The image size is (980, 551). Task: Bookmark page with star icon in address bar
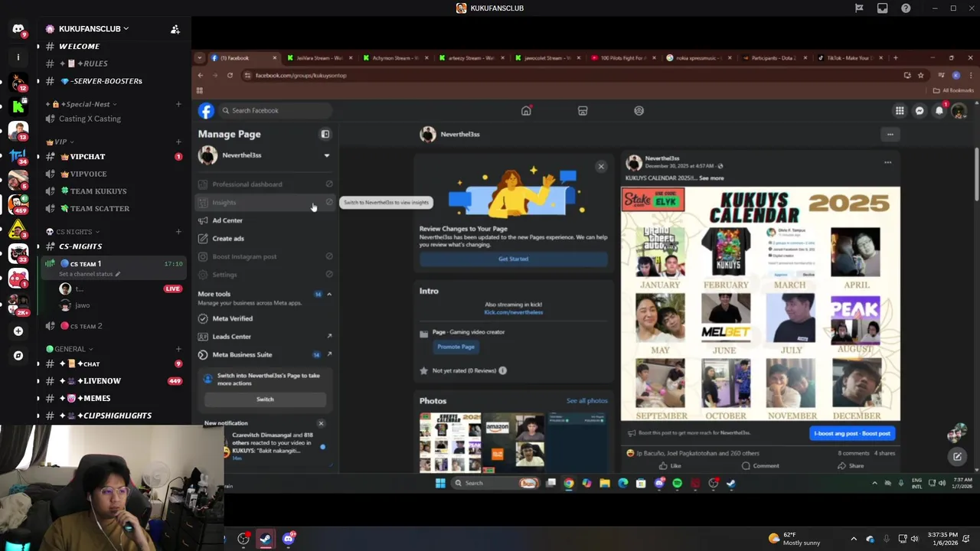[920, 75]
